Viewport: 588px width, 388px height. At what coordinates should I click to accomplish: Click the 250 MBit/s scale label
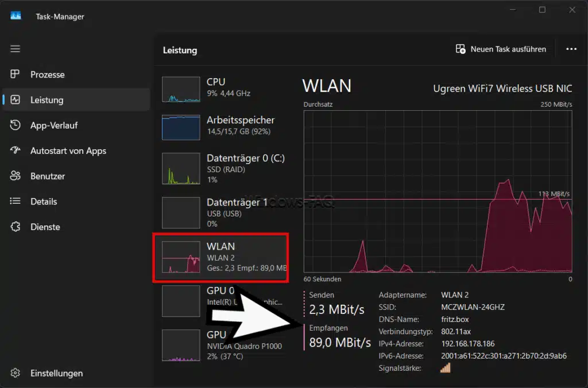pyautogui.click(x=556, y=104)
